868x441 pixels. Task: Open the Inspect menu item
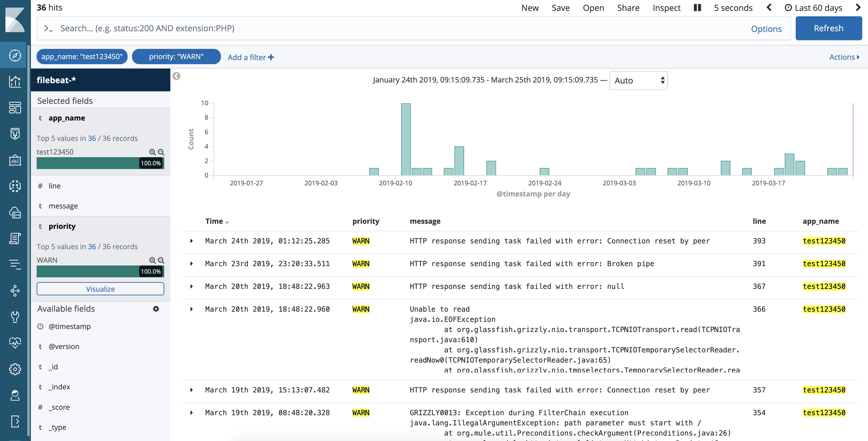click(666, 8)
